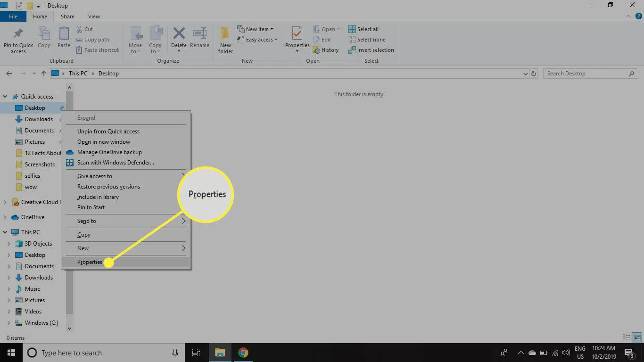This screenshot has width=644, height=362.
Task: Expand the OneDrive tree node
Action: coord(5,217)
